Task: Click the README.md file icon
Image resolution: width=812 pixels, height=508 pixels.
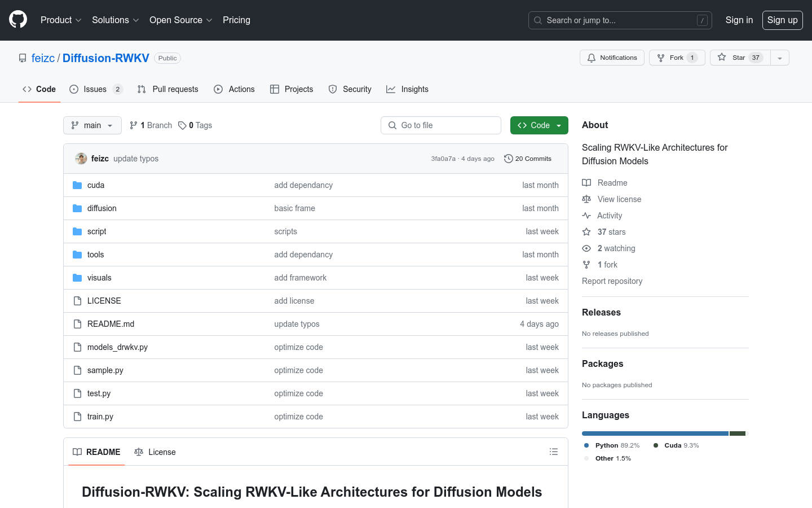Action: 77,324
